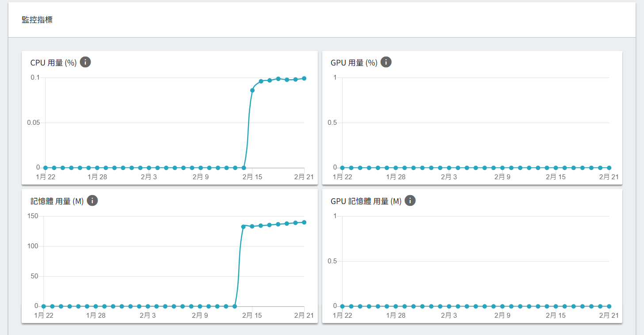The width and height of the screenshot is (644, 335).
Task: Click the 0.5 y-axis label on the GPU 用量 chart
Action: pyautogui.click(x=332, y=123)
